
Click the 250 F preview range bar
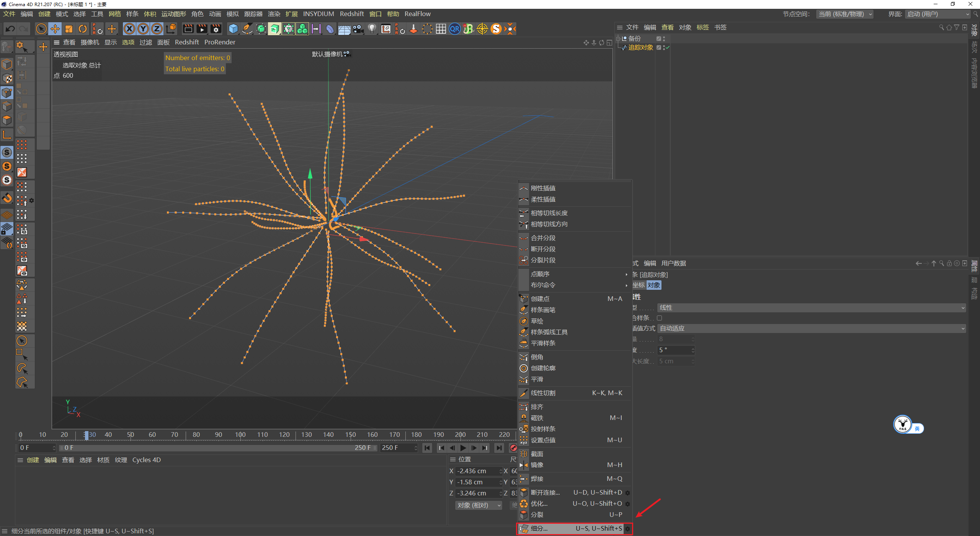(218, 448)
